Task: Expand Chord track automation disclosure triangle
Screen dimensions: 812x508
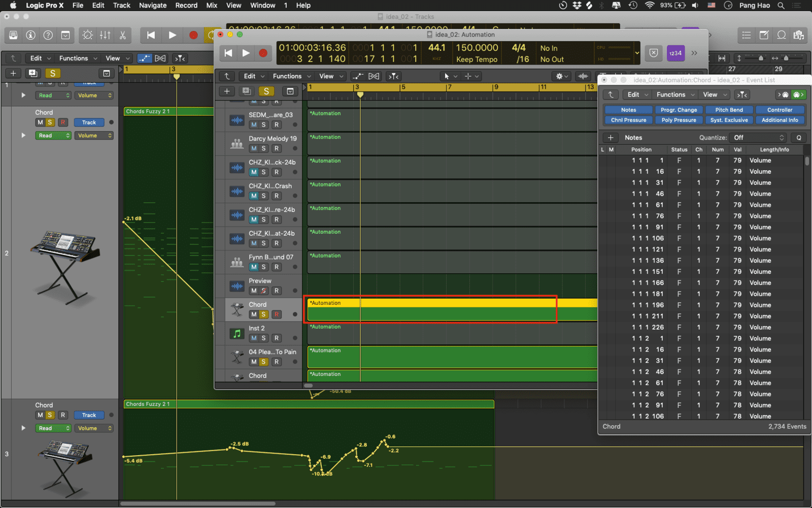Action: pyautogui.click(x=23, y=136)
